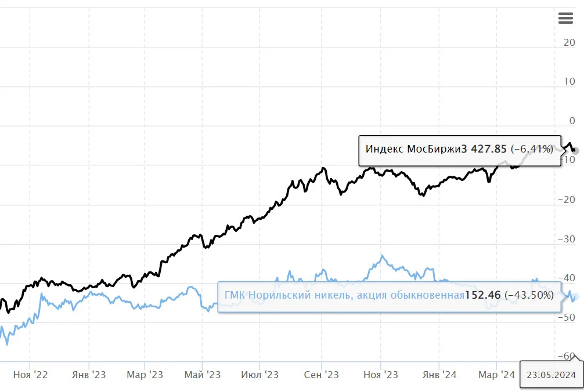Click the −40 vertical axis label
Viewport: 584px width, 392px height.
567,278
